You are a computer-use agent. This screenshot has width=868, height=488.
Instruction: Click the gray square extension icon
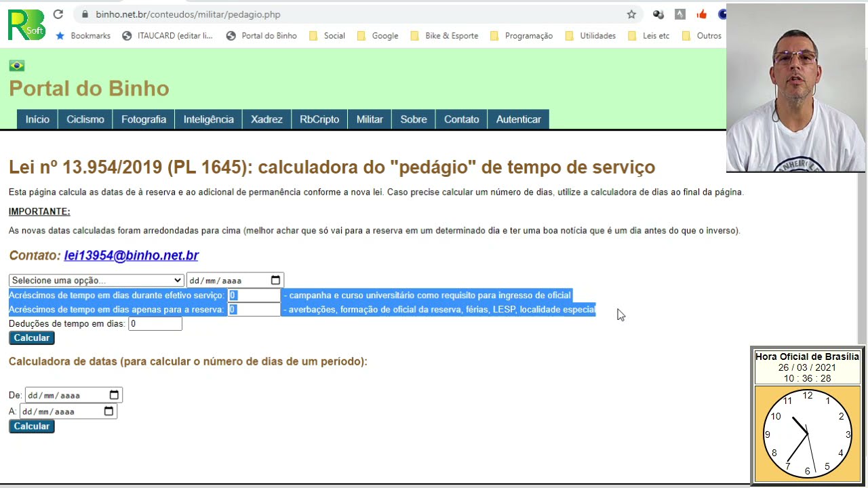pos(679,14)
